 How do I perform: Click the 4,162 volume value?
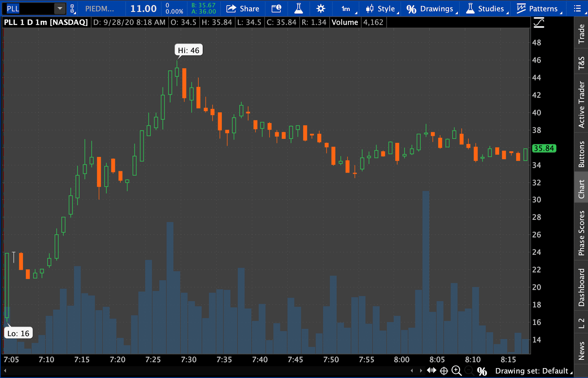point(373,22)
